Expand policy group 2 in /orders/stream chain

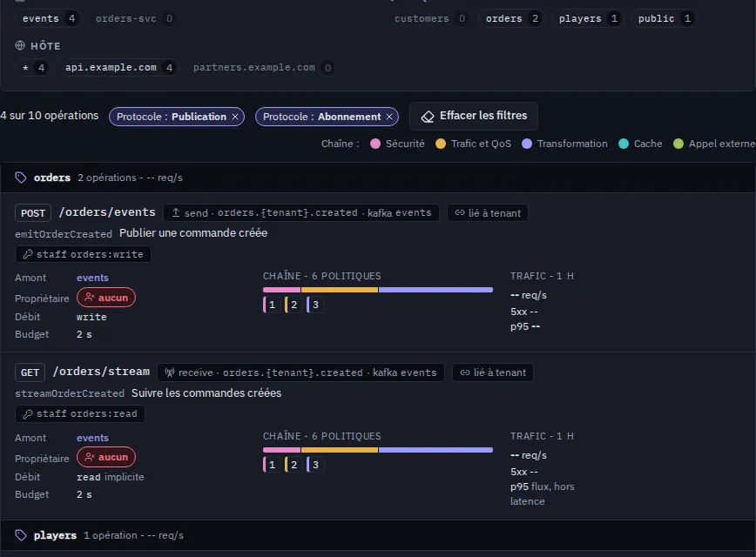(x=294, y=465)
